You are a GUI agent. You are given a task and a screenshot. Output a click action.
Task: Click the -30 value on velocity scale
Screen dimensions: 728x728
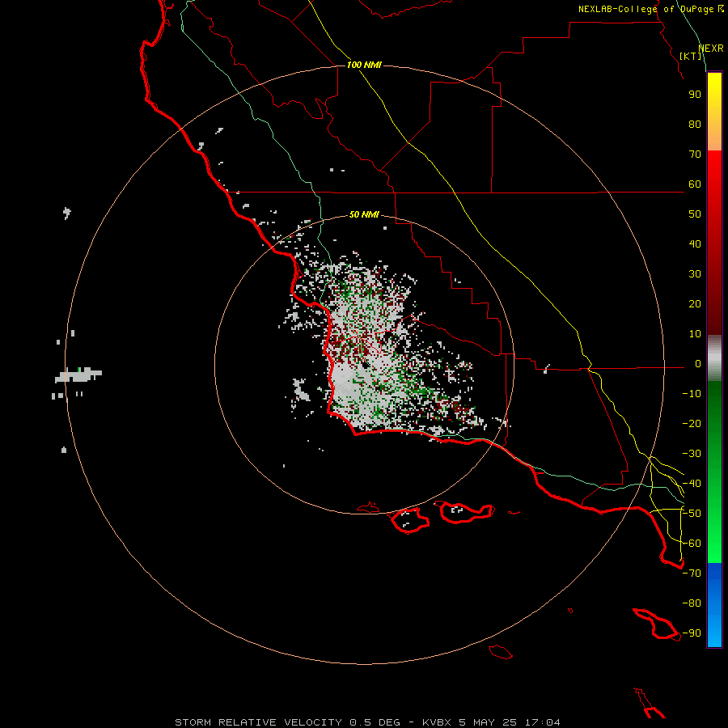[692, 454]
